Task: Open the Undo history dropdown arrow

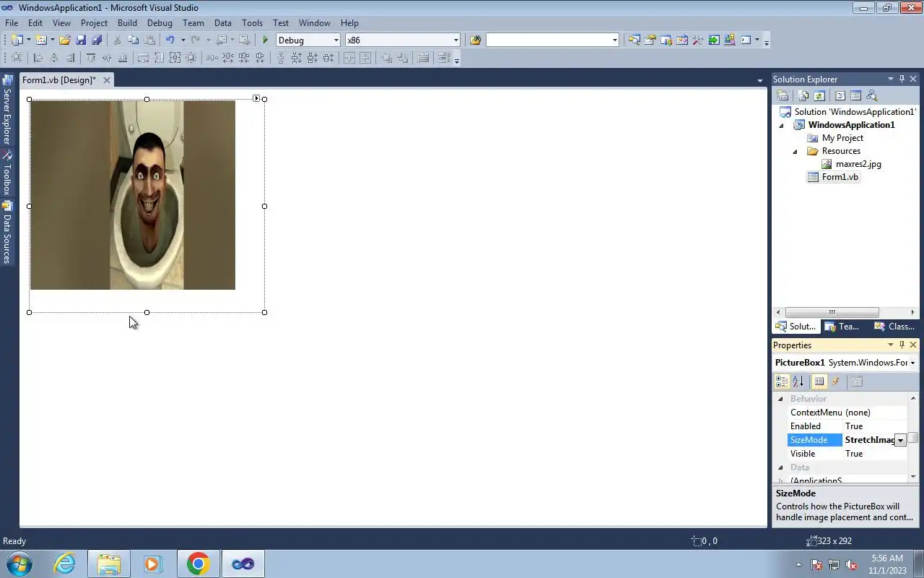Action: [x=183, y=40]
